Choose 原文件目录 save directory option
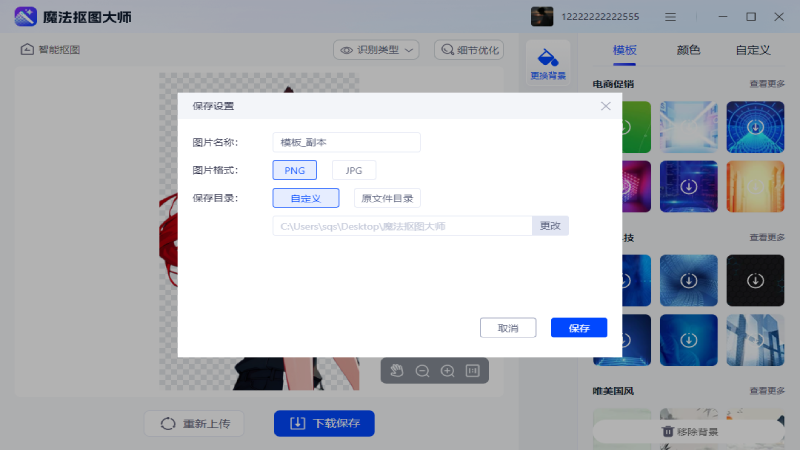 coord(387,198)
